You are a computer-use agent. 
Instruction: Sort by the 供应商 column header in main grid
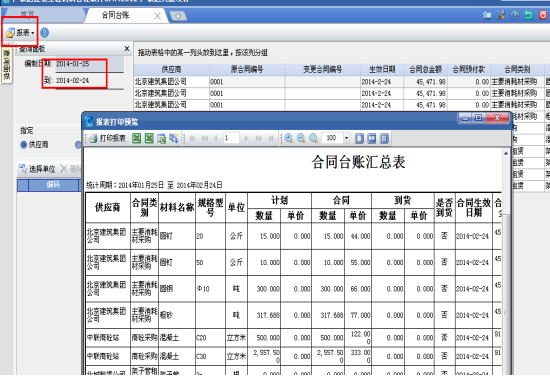[171, 69]
